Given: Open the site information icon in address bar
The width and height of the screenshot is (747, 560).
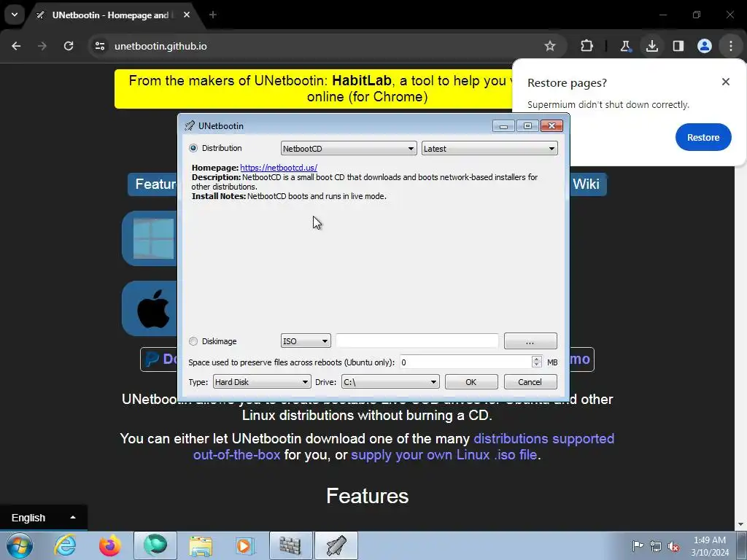Looking at the screenshot, I should (99, 46).
